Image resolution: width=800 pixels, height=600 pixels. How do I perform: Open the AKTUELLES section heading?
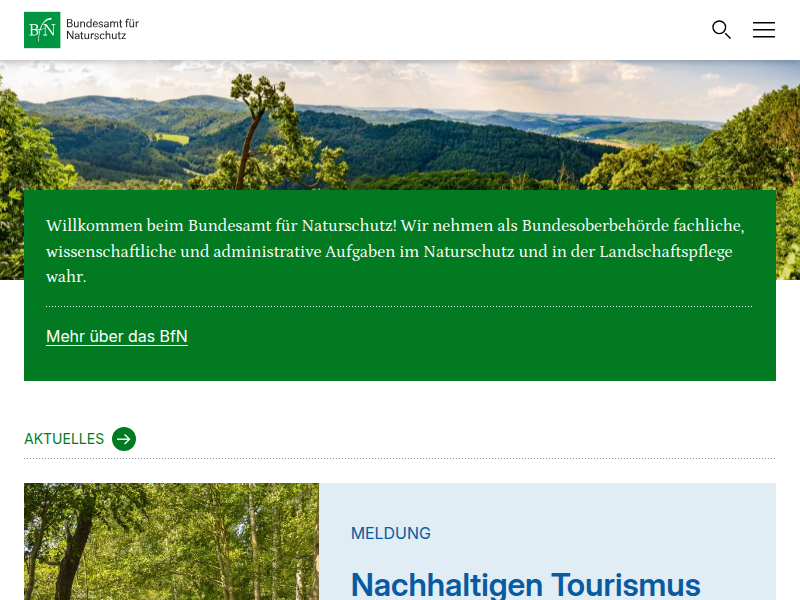point(64,439)
